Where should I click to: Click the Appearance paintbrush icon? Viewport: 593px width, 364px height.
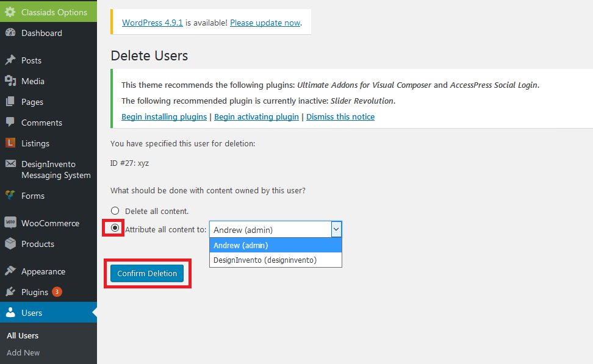point(10,271)
